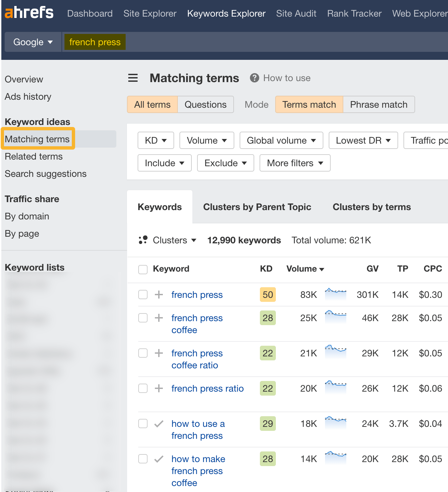The height and width of the screenshot is (492, 448).
Task: Toggle the select-all checkbox in keyword header
Action: (143, 269)
